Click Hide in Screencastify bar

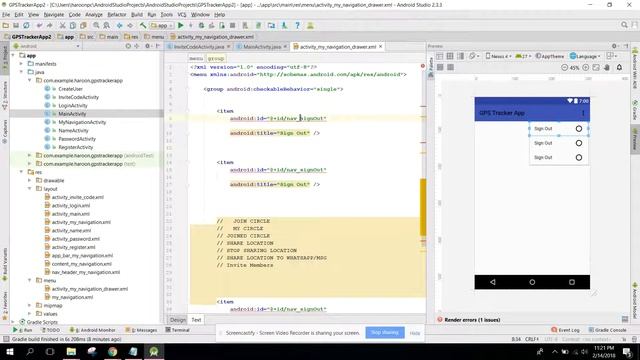point(415,333)
